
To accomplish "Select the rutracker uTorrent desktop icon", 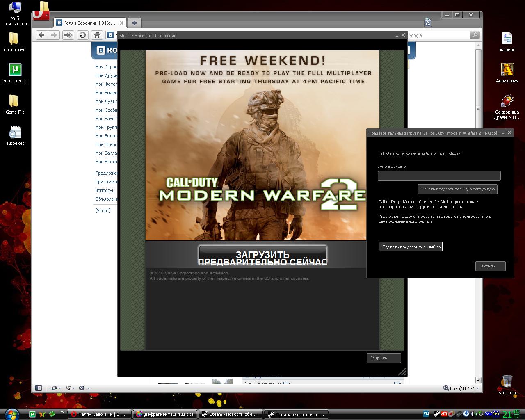I will [15, 73].
